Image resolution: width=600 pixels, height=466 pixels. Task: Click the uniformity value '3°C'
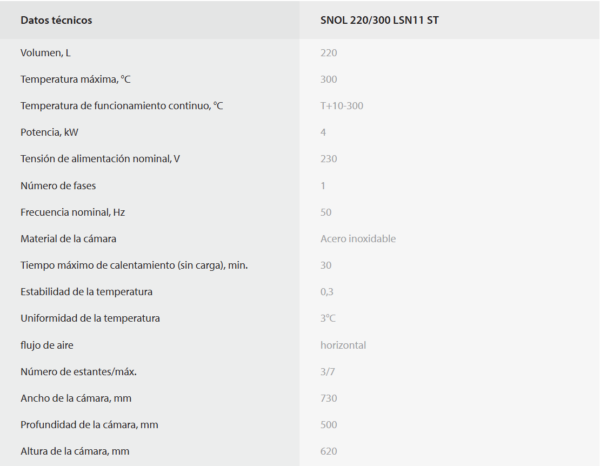329,318
